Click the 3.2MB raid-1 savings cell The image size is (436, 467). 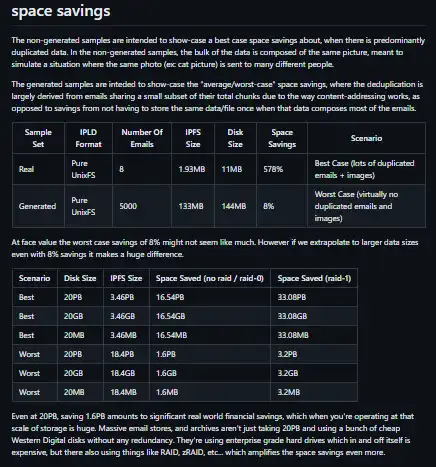[314, 392]
